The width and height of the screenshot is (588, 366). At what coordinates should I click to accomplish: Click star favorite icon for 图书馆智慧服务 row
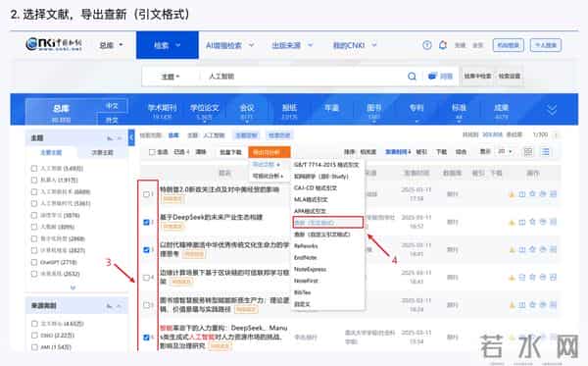(532, 305)
